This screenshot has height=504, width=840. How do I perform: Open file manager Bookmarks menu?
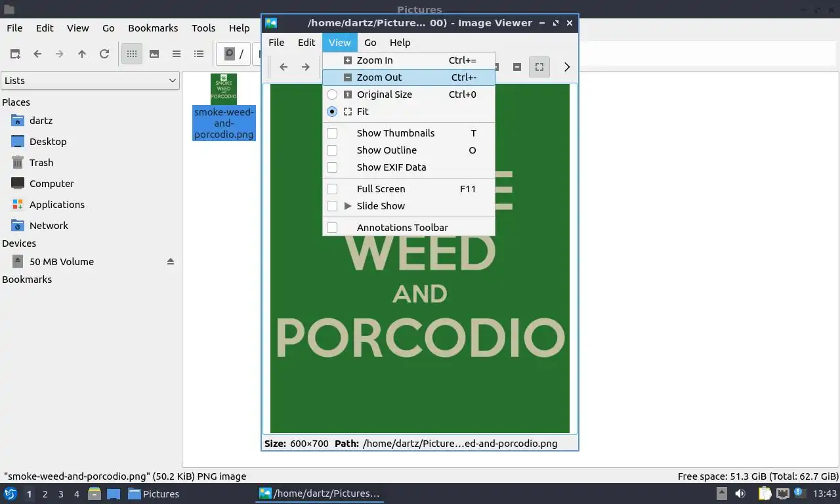pos(153,28)
